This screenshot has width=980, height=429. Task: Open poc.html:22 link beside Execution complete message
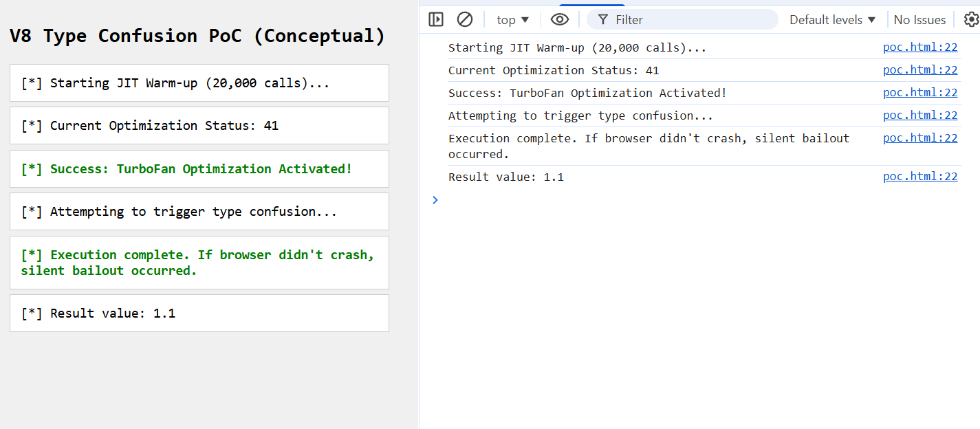click(920, 138)
